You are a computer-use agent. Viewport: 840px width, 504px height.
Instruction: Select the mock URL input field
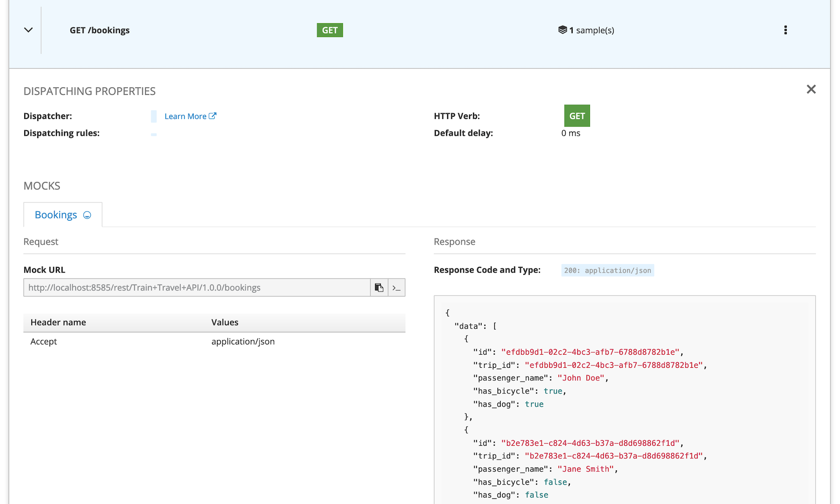coord(196,287)
